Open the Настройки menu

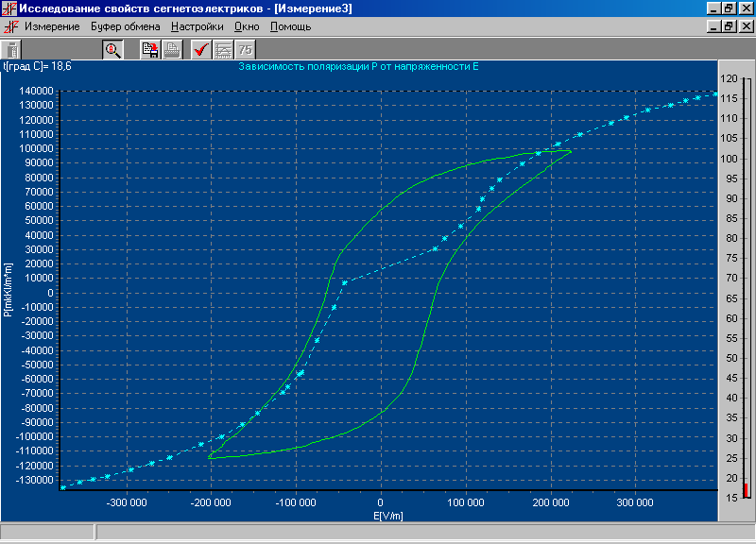click(198, 26)
